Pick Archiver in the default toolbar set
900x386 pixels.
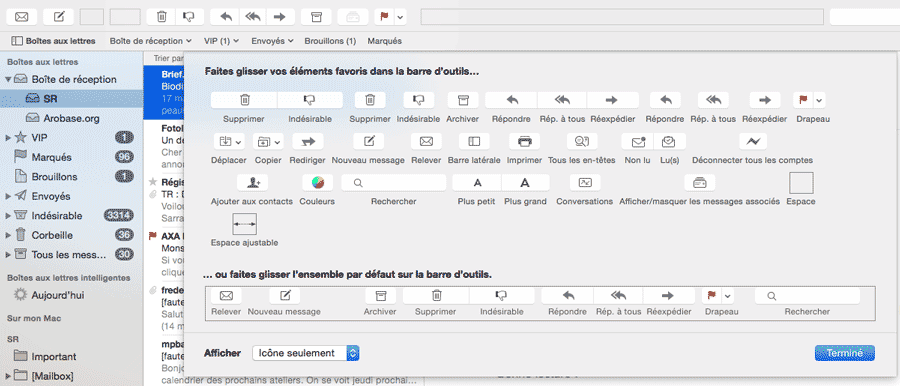click(380, 296)
